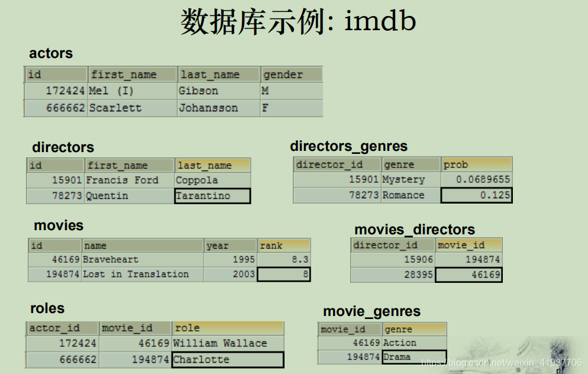
Task: Select the Lost in Translation cell
Action: [143, 274]
